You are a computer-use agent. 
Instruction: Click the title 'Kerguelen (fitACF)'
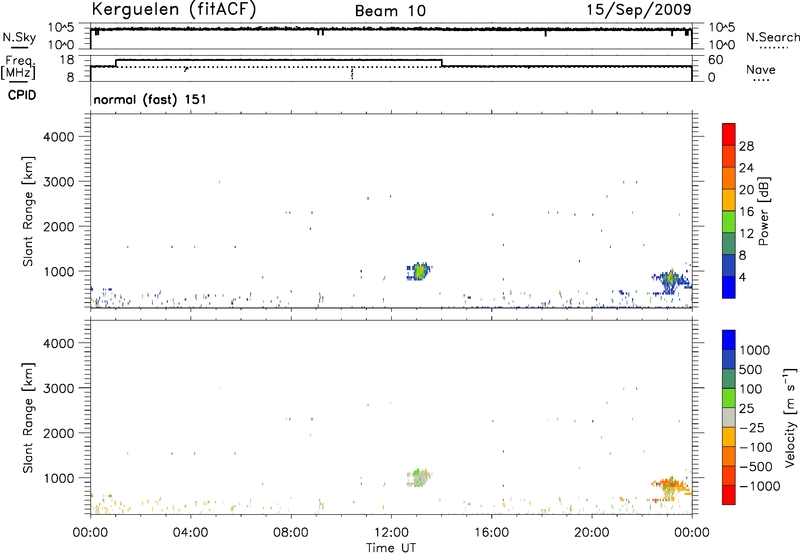point(173,9)
